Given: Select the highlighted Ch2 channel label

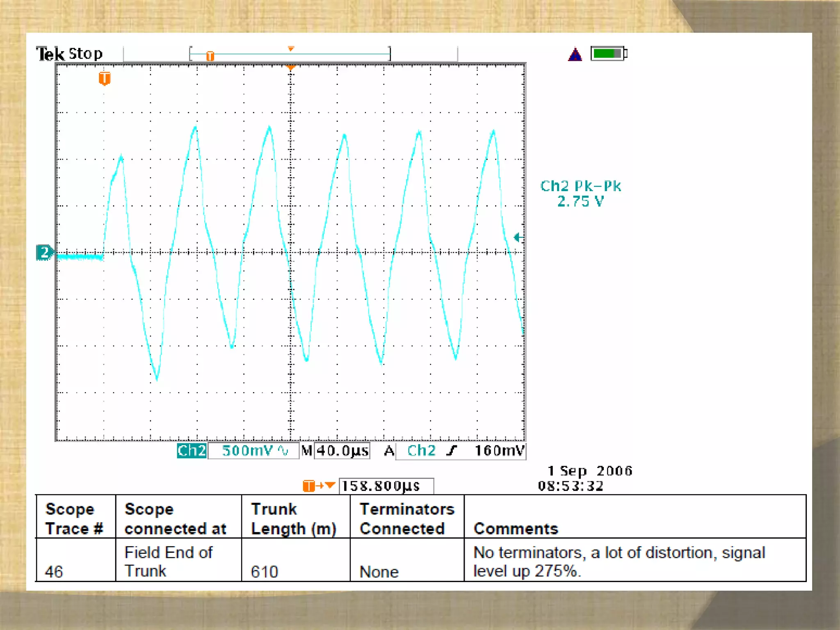Looking at the screenshot, I should tap(192, 451).
